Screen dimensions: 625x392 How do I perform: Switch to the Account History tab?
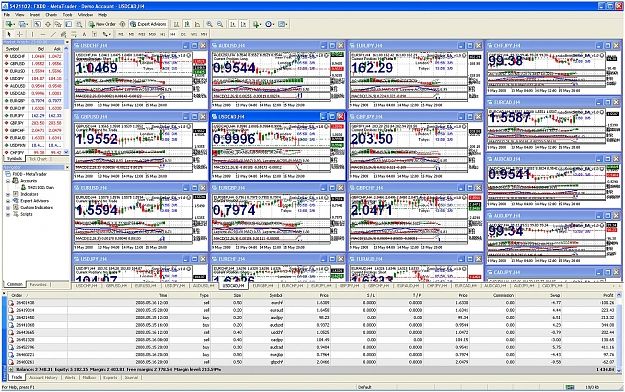[x=43, y=377]
